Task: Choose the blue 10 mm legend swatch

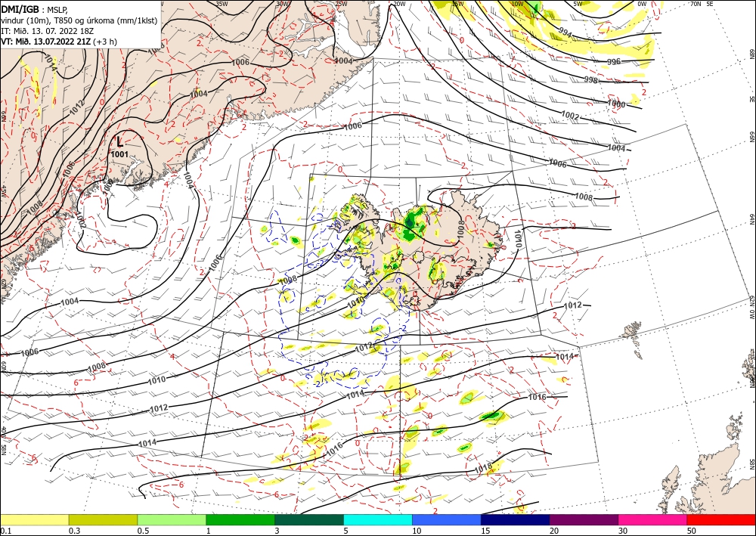Action: pyautogui.click(x=447, y=519)
